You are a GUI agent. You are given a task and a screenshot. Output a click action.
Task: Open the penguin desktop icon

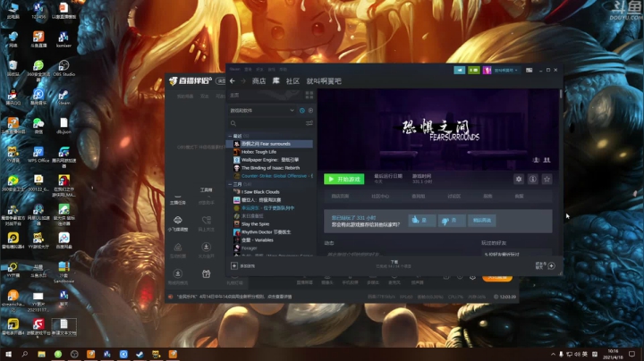(13, 96)
